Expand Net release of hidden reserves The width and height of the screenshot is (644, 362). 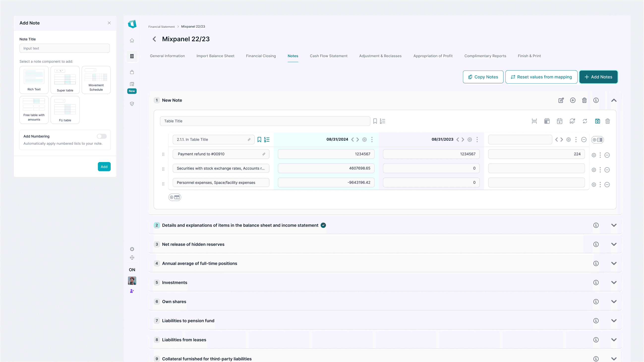click(x=614, y=244)
